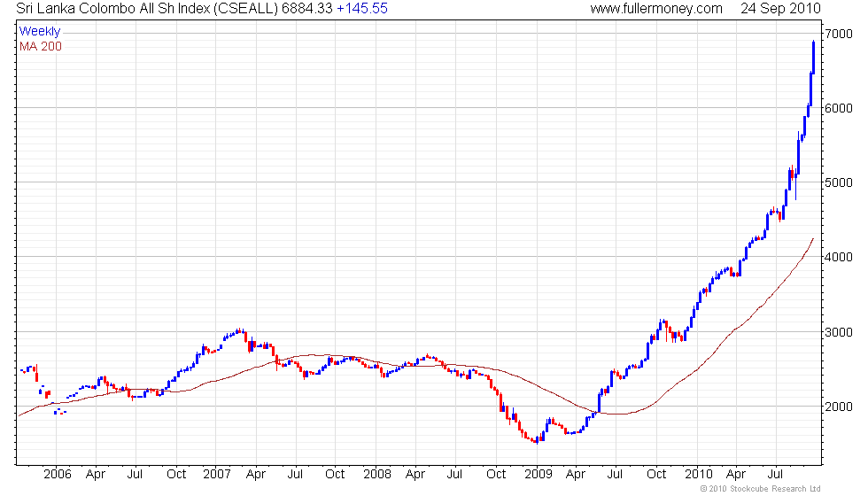This screenshot has width=868, height=496.
Task: Click the Stockcube Research Ltd copyright text
Action: (x=760, y=489)
